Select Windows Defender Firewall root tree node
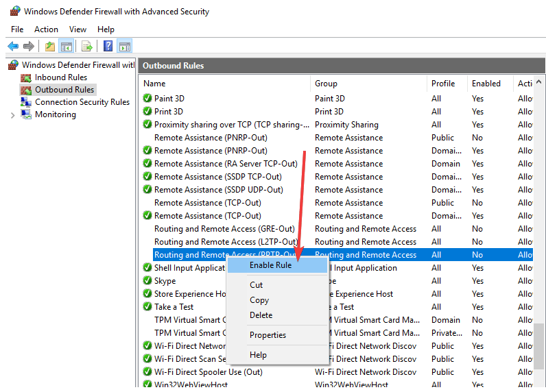 pos(78,65)
